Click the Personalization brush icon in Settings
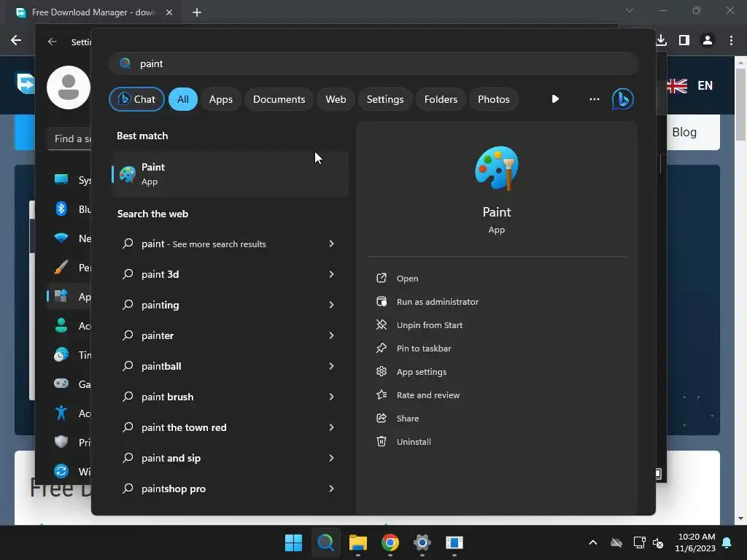Screen dimensions: 747x560 coord(61,267)
